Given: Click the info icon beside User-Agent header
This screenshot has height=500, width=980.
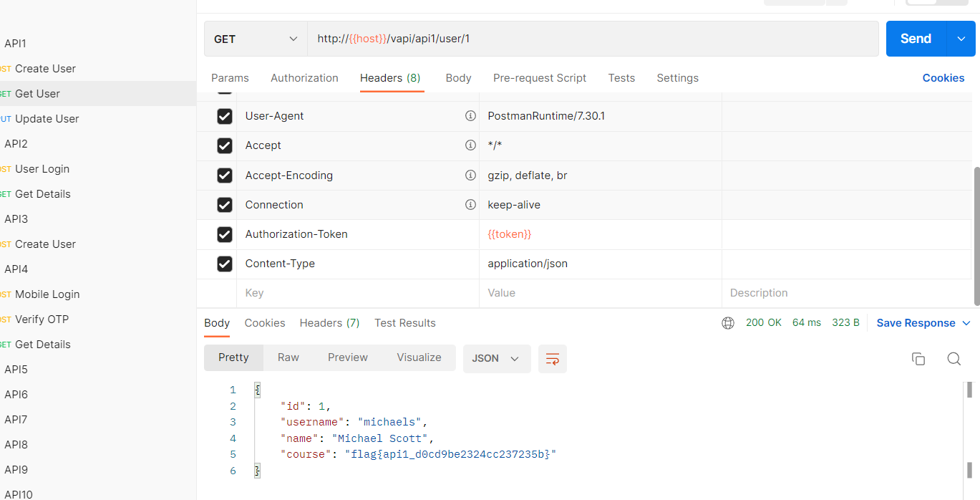Looking at the screenshot, I should click(470, 115).
